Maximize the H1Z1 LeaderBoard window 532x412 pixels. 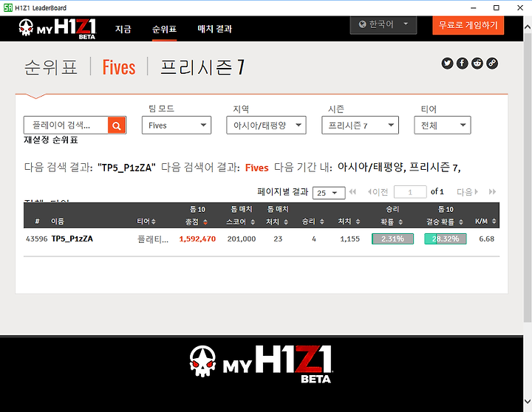(x=497, y=7)
